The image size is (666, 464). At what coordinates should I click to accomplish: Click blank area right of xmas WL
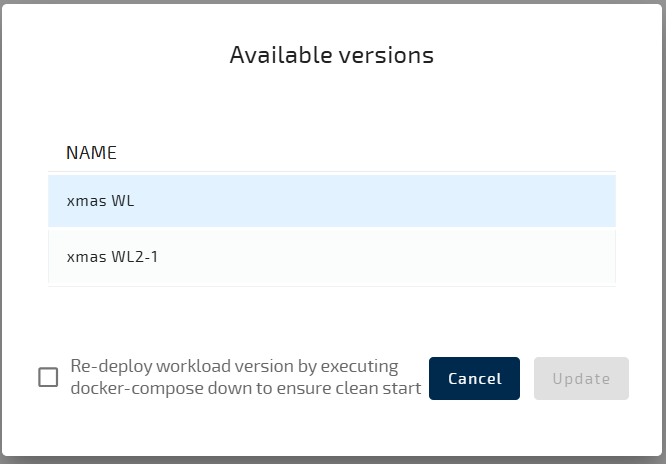[x=400, y=201]
